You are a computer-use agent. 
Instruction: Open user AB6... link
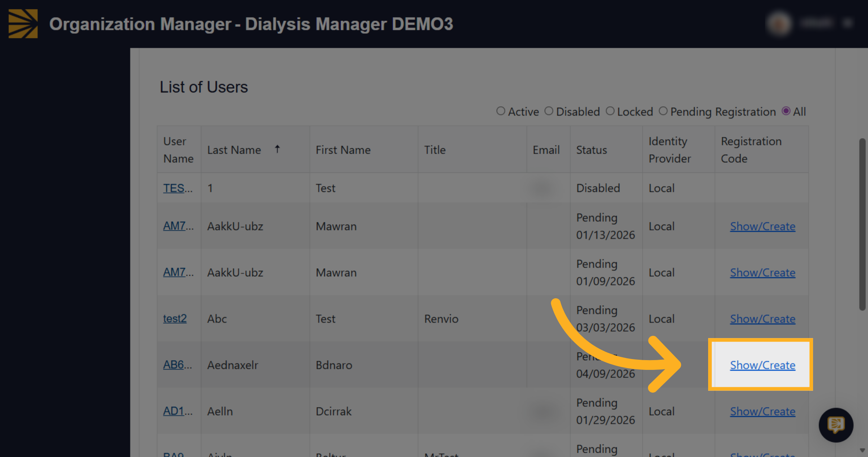178,365
